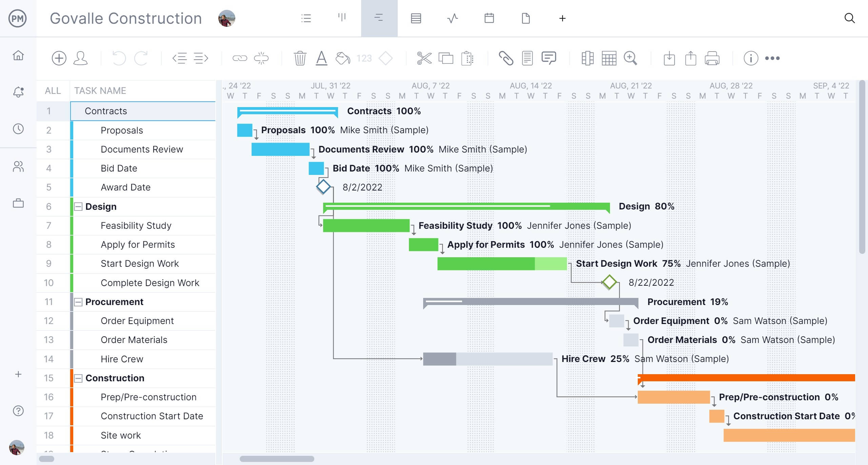Click the zoom in icon
Viewport: 868px width, 465px height.
tap(631, 57)
